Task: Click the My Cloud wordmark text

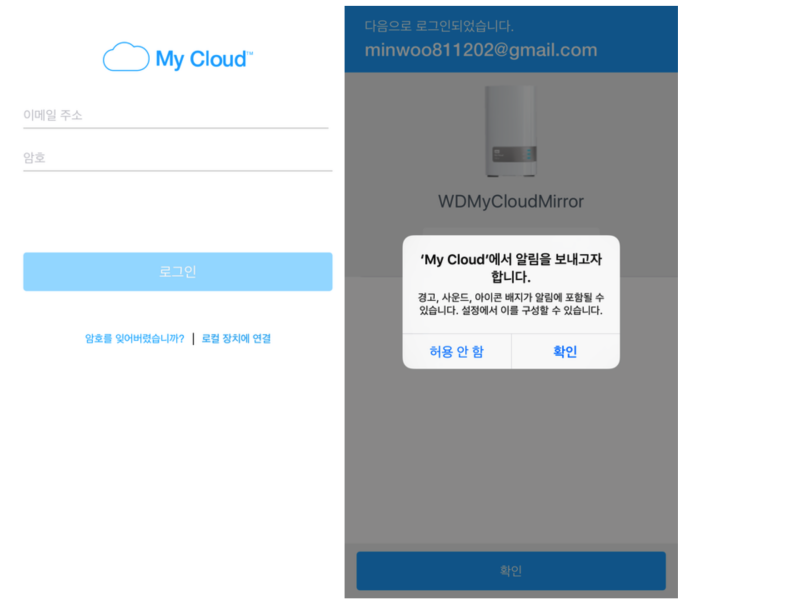Action: click(204, 59)
